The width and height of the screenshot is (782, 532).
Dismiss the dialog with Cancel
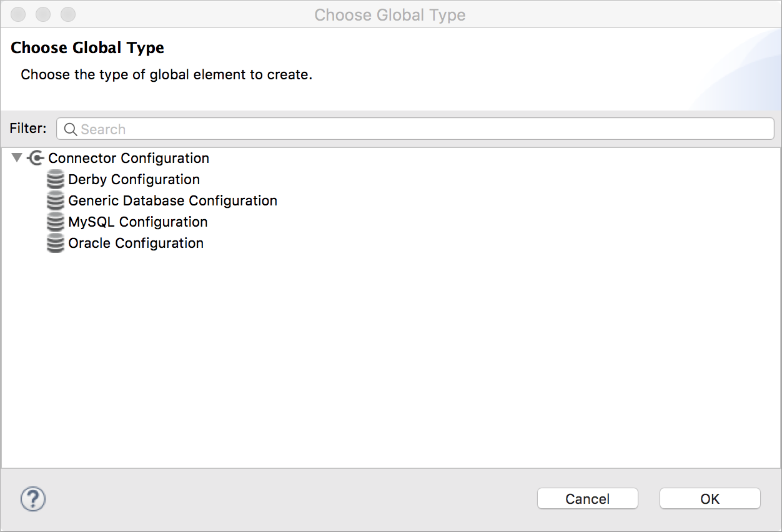pos(587,498)
